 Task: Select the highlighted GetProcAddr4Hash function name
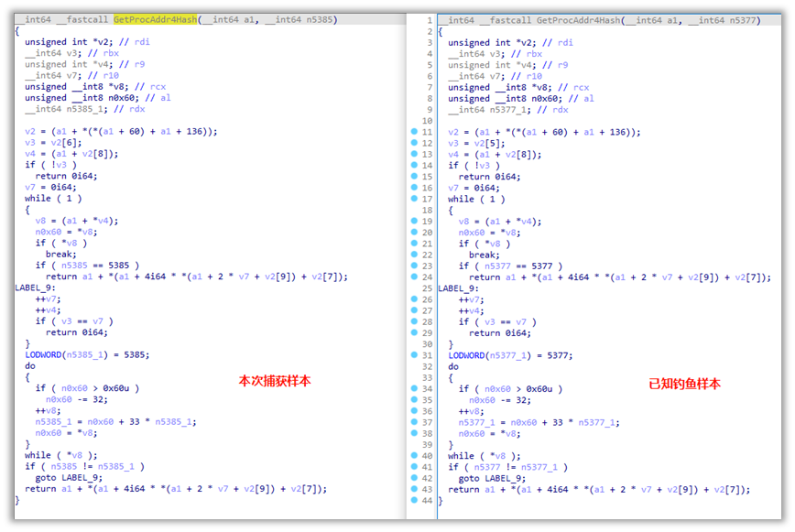point(155,20)
